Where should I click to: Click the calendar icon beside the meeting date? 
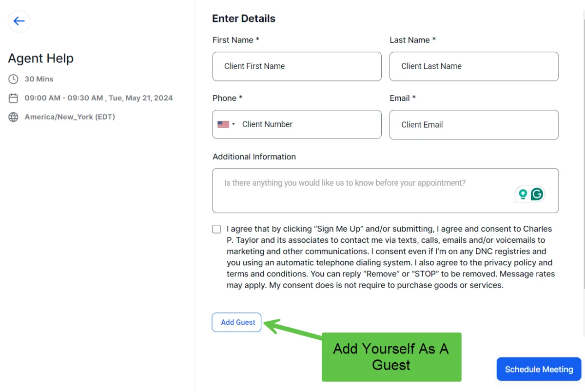(x=13, y=98)
